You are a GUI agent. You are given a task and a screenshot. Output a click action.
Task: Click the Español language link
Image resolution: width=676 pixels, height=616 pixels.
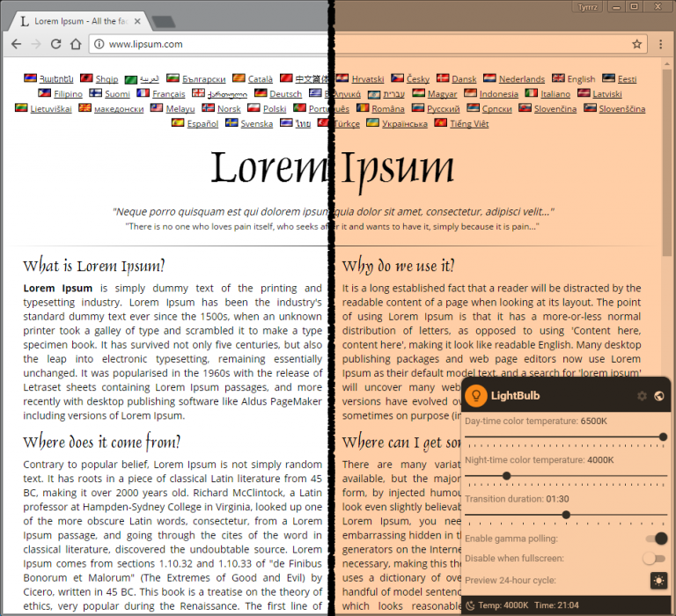pos(202,124)
